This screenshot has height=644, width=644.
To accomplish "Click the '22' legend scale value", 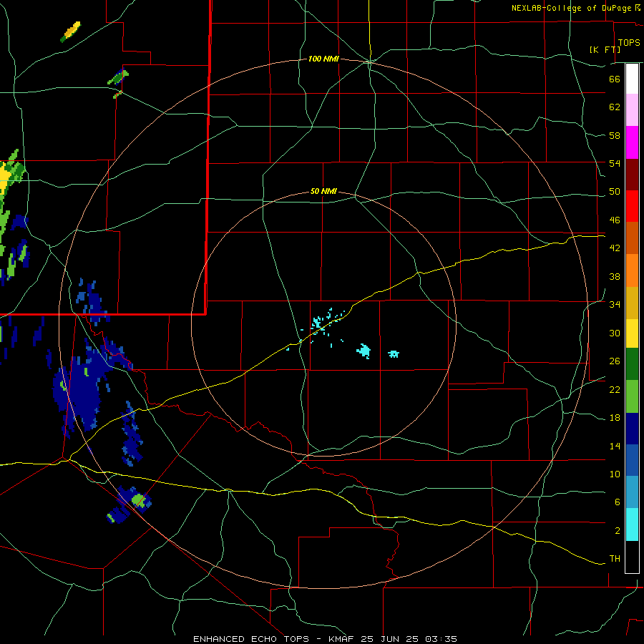I will [x=615, y=389].
